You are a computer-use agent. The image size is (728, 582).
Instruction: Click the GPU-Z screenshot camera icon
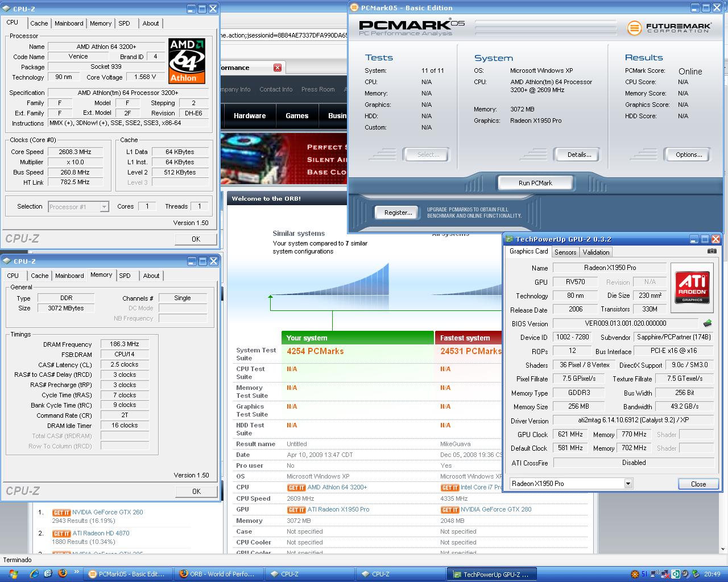712,251
